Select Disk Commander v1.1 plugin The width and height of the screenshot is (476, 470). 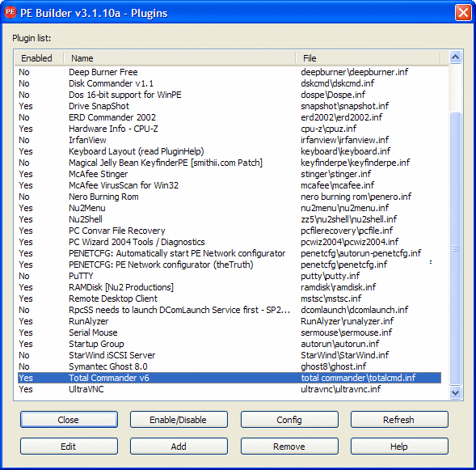pos(230,83)
